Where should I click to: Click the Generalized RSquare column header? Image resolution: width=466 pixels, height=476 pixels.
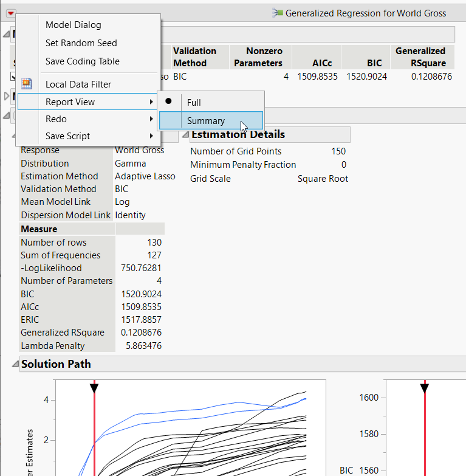click(x=420, y=57)
